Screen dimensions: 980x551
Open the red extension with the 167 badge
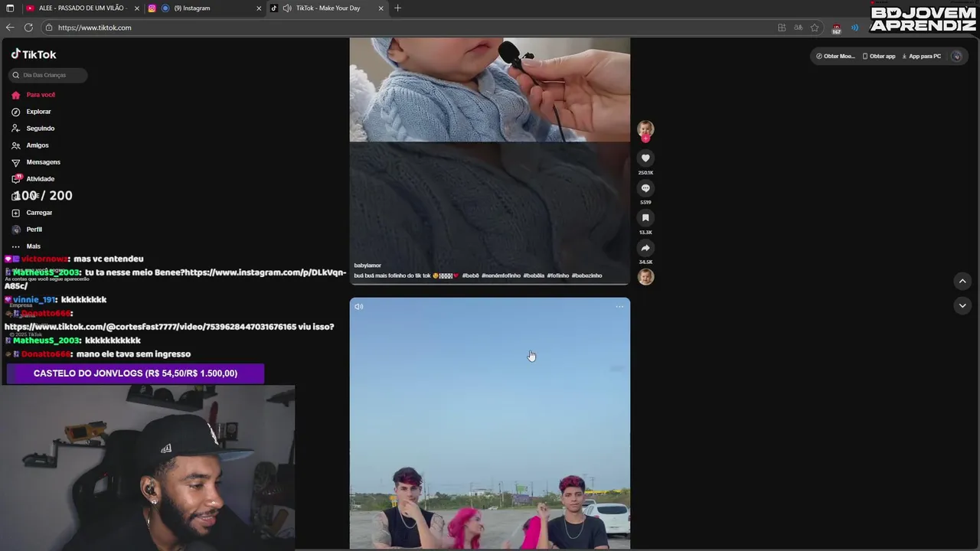click(x=837, y=28)
